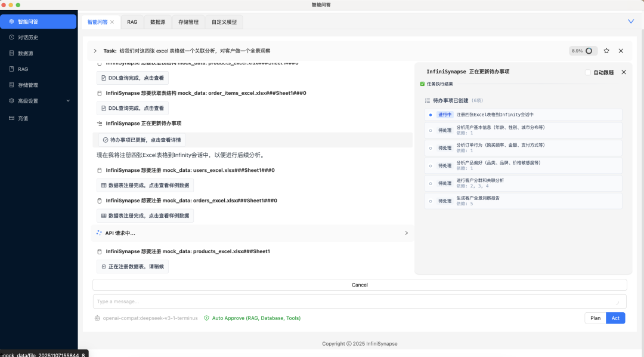Image resolution: width=644 pixels, height=357 pixels.
Task: Click 充值 card icon in sidebar
Action: 11,118
